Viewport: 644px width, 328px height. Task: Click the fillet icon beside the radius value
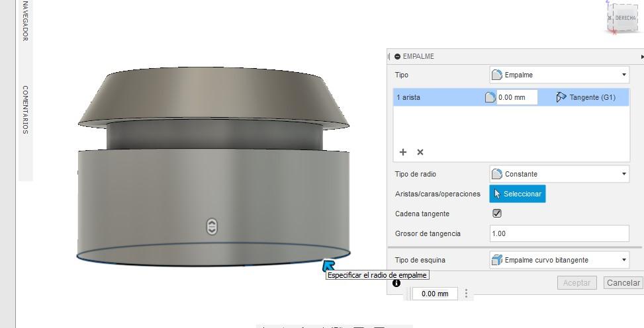(490, 97)
